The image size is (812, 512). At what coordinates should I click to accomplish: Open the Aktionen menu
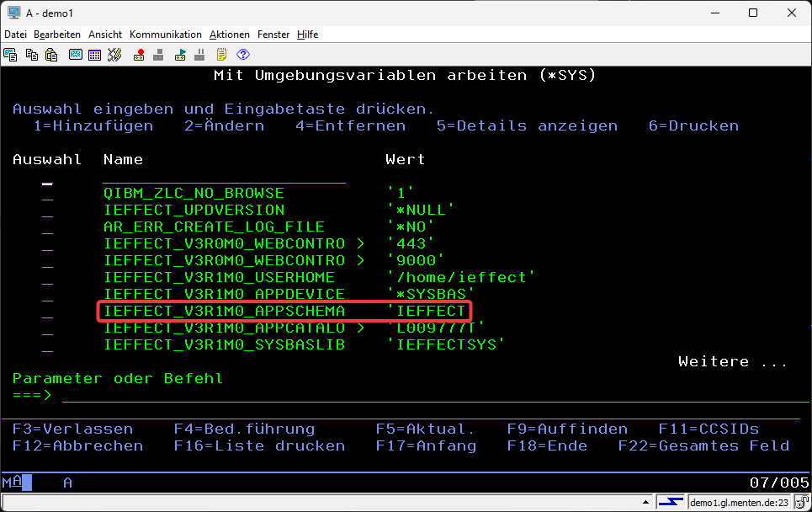point(229,35)
